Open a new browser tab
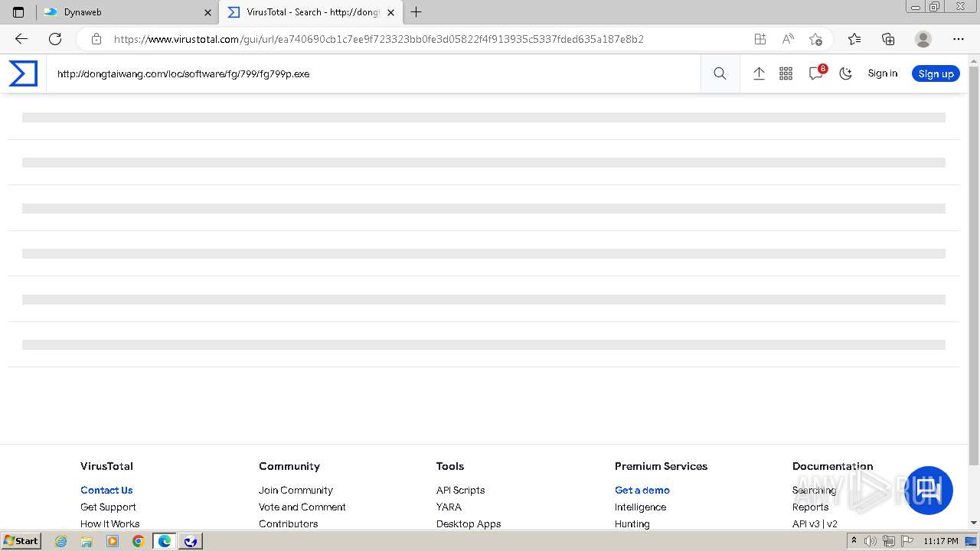The width and height of the screenshot is (980, 551). point(416,12)
